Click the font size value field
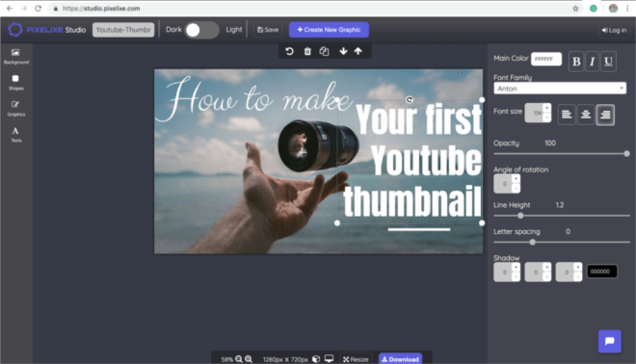This screenshot has height=364, width=636. point(534,113)
